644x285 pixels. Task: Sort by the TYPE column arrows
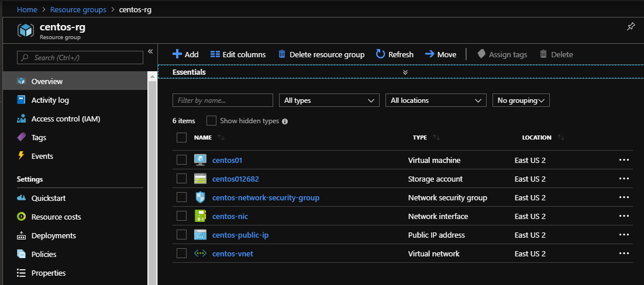pyautogui.click(x=436, y=138)
